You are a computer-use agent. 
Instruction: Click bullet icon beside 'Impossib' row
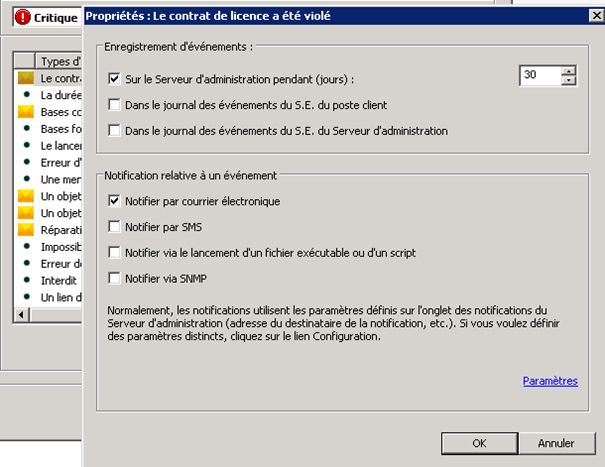point(27,246)
